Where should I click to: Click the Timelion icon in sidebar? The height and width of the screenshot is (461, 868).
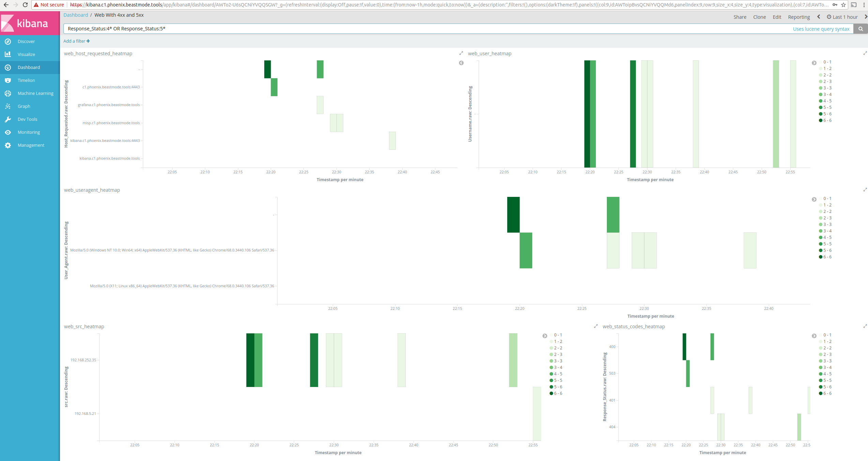click(8, 80)
